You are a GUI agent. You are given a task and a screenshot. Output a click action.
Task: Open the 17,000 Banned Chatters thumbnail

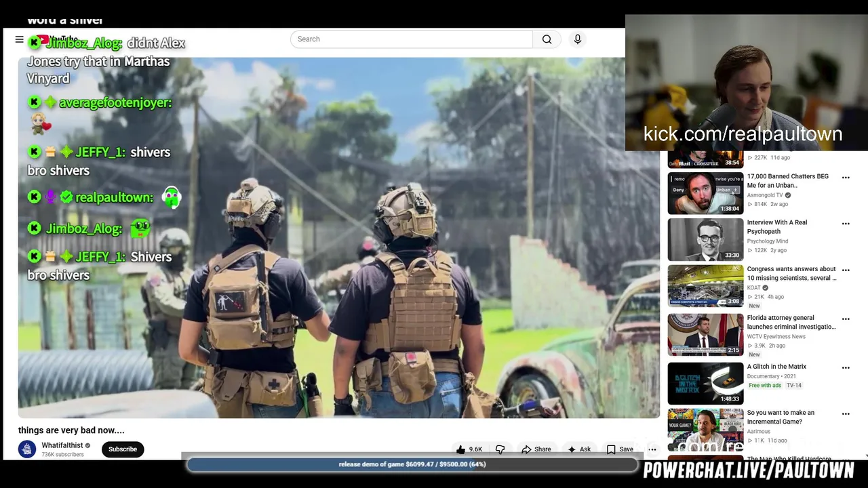point(705,193)
